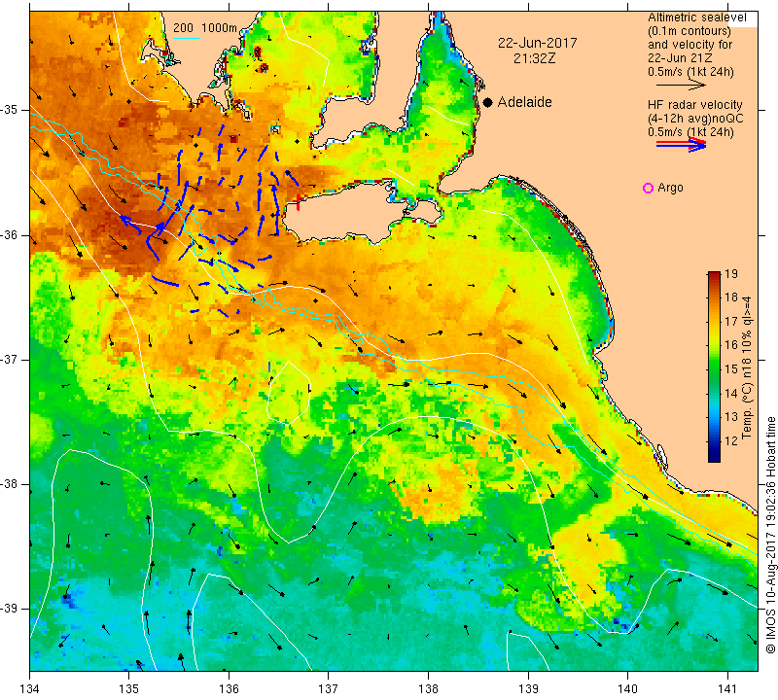Click longitude tick label 138
Viewport: 778px width, 700px height.
428,689
